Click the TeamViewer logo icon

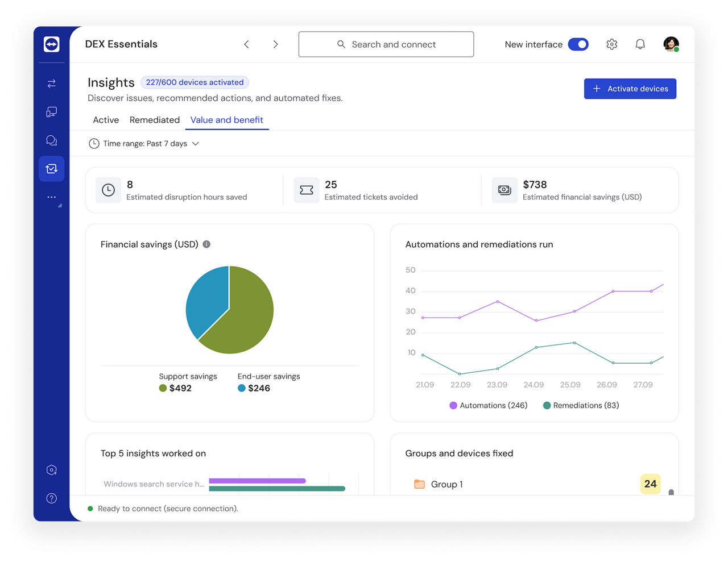pos(51,44)
